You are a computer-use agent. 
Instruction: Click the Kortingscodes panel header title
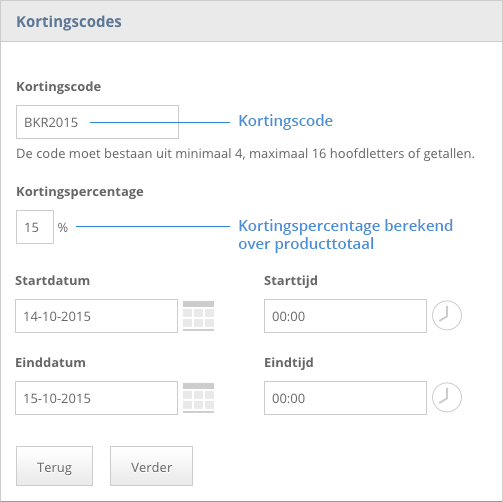69,22
